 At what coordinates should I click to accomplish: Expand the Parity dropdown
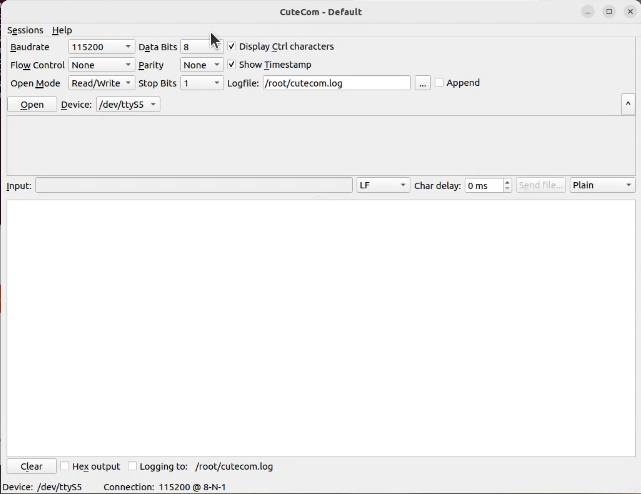coord(201,65)
